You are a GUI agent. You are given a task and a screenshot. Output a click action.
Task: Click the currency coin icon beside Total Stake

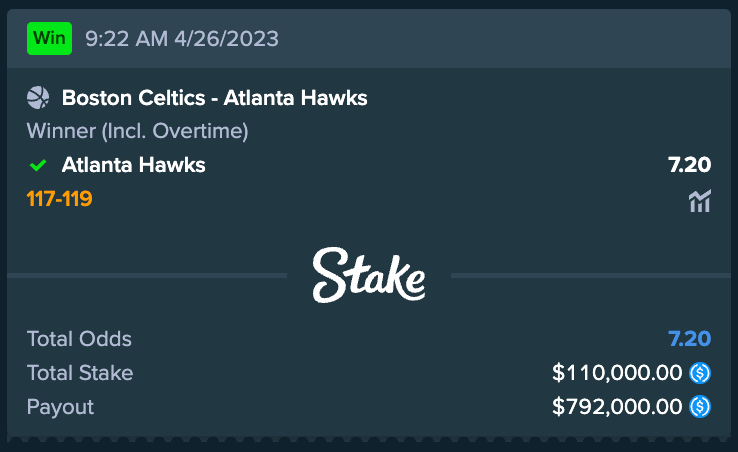tap(700, 373)
